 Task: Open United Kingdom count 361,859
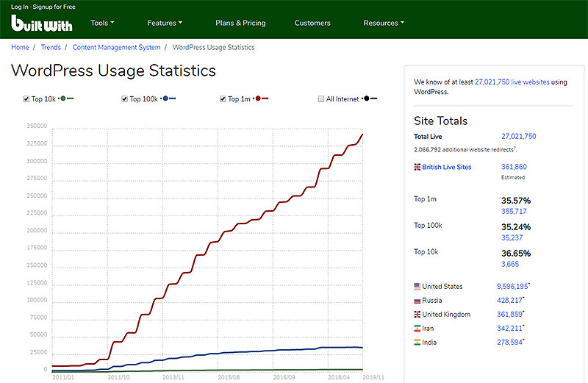point(509,315)
